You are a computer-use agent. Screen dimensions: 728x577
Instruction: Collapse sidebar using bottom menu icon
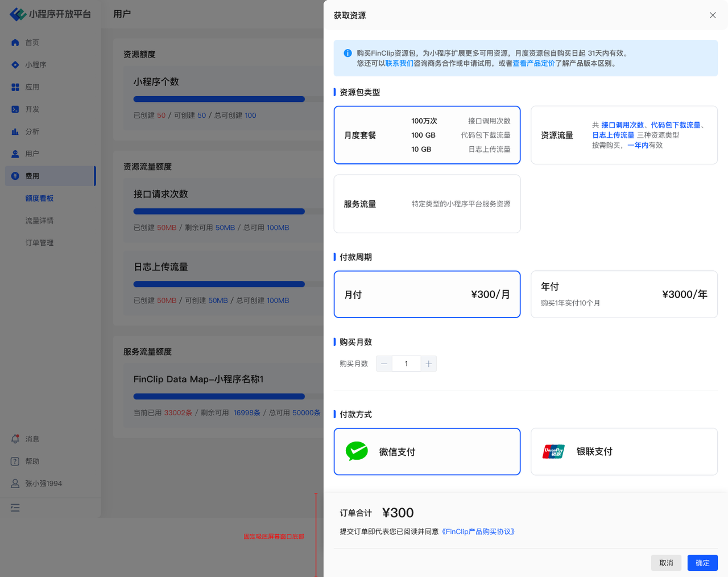coord(15,508)
